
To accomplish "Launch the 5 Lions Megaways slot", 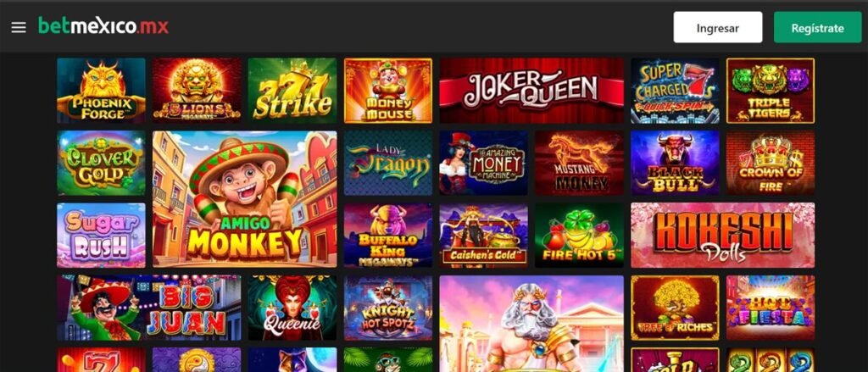I will [x=197, y=91].
